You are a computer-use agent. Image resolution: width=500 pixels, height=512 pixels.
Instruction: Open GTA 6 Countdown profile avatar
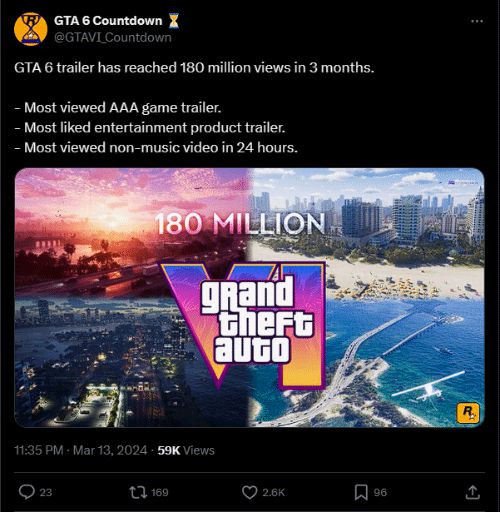(31, 29)
